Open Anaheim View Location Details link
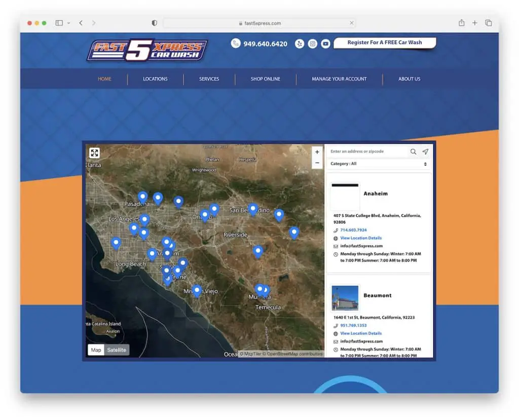The image size is (519, 420). pyautogui.click(x=361, y=238)
